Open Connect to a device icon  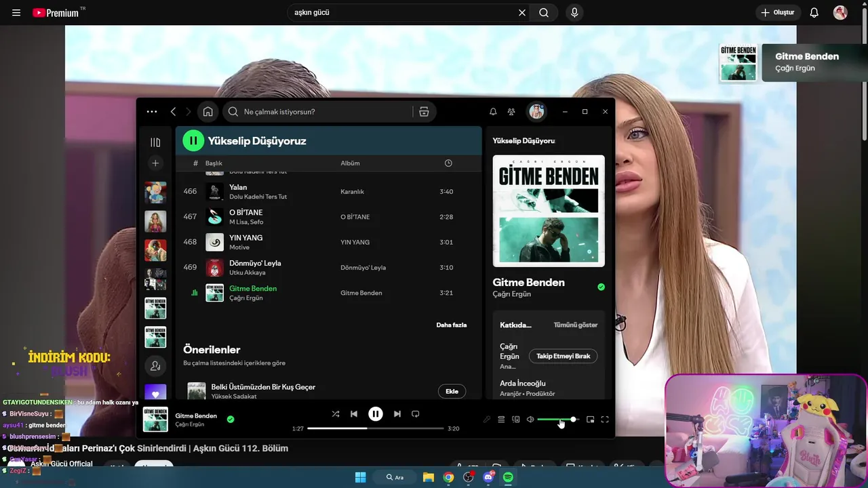click(515, 420)
